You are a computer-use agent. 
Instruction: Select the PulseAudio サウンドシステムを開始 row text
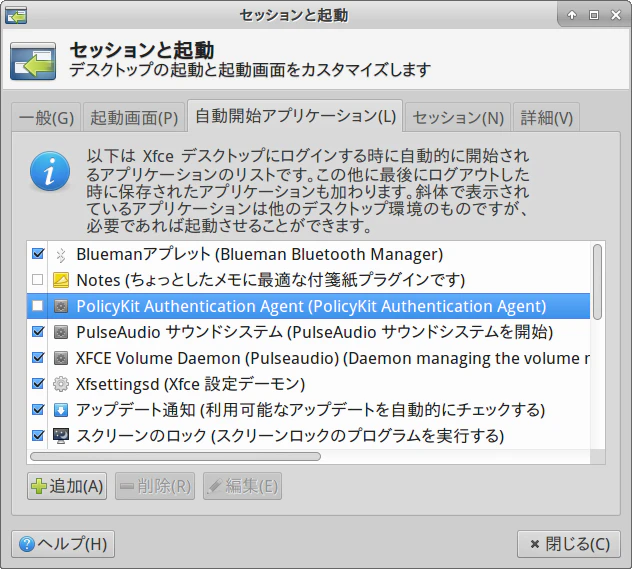pyautogui.click(x=314, y=332)
